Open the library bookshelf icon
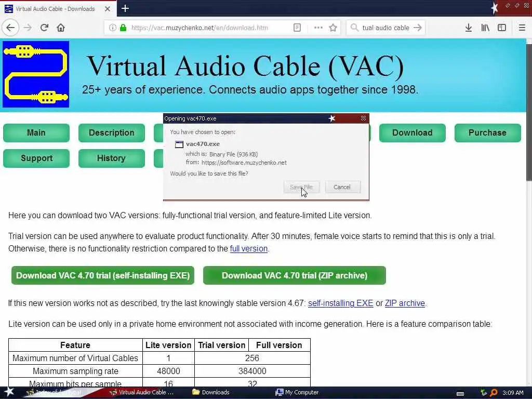This screenshot has height=399, width=532. click(x=485, y=28)
